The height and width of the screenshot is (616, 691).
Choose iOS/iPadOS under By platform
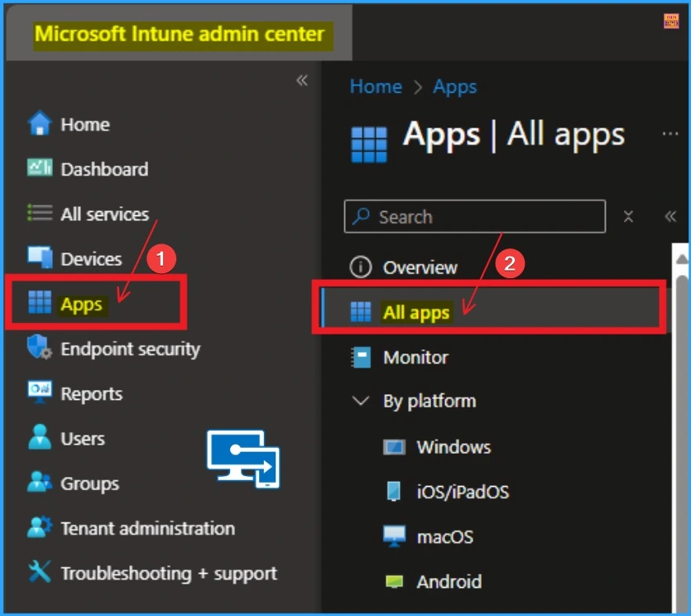463,492
